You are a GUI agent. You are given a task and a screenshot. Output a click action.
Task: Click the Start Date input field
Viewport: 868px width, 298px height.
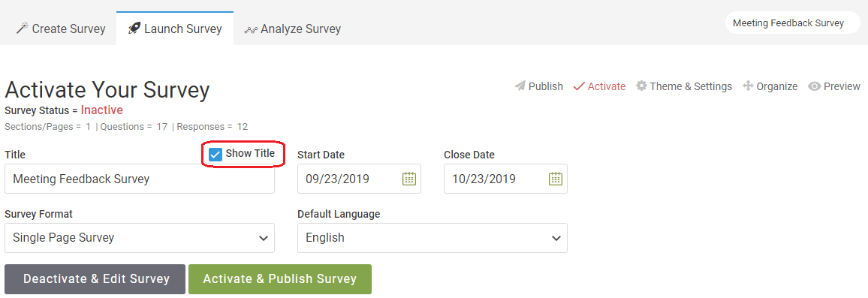pyautogui.click(x=359, y=179)
